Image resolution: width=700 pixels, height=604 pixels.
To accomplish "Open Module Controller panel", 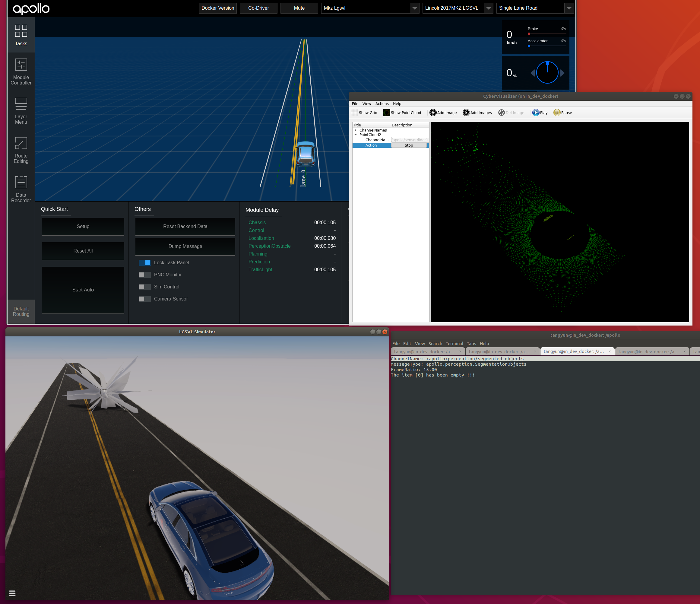I will [x=21, y=72].
